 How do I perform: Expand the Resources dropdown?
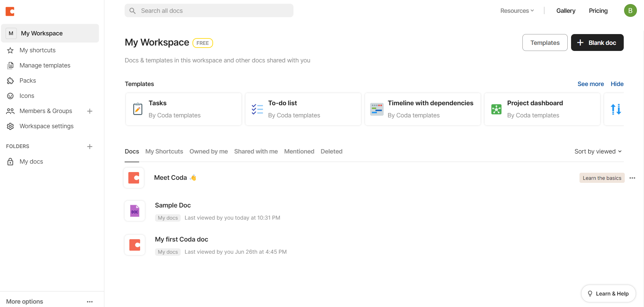[517, 11]
